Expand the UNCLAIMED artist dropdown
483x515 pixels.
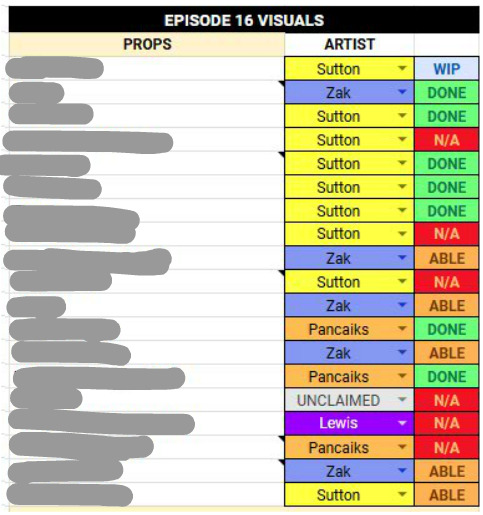pos(402,400)
